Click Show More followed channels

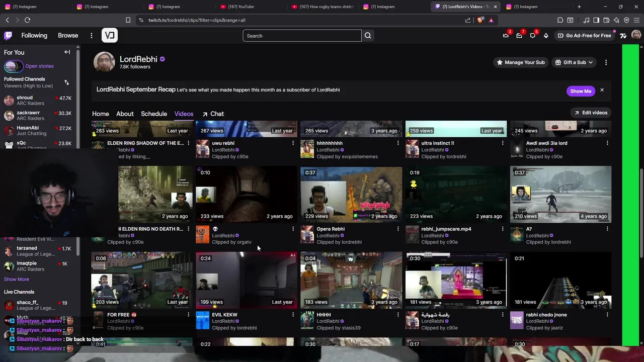[17, 280]
